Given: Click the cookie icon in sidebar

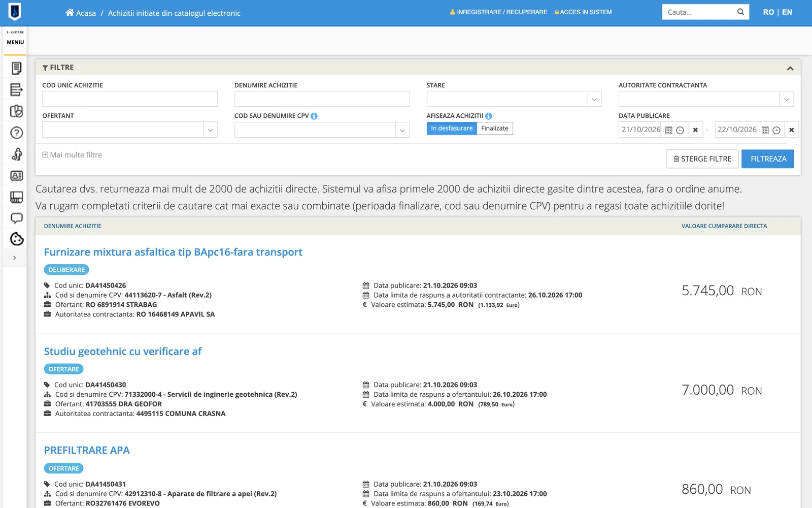Looking at the screenshot, I should (16, 239).
